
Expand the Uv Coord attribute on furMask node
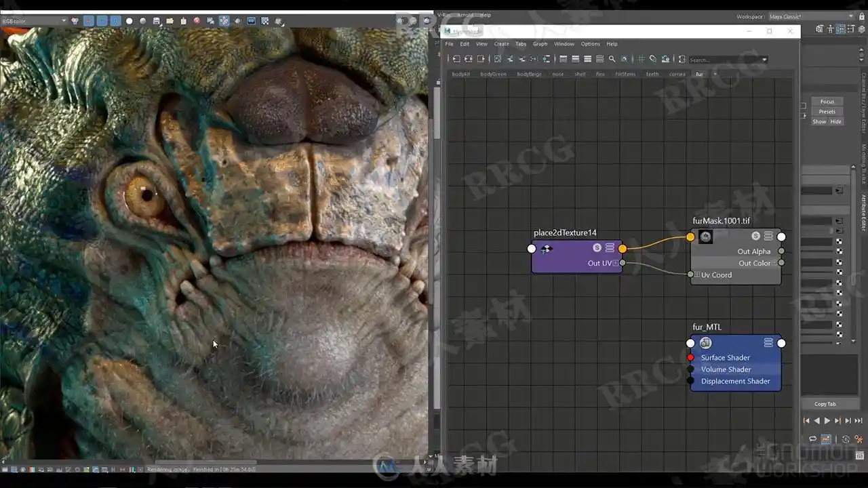pos(697,274)
